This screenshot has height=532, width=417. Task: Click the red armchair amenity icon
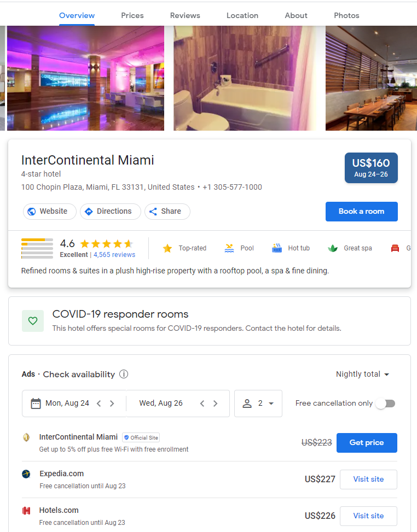coord(395,248)
